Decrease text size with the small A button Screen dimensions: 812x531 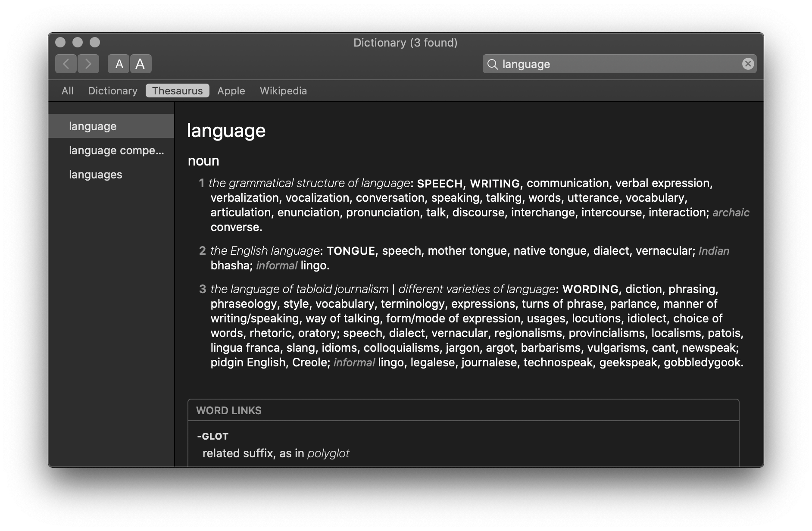118,63
